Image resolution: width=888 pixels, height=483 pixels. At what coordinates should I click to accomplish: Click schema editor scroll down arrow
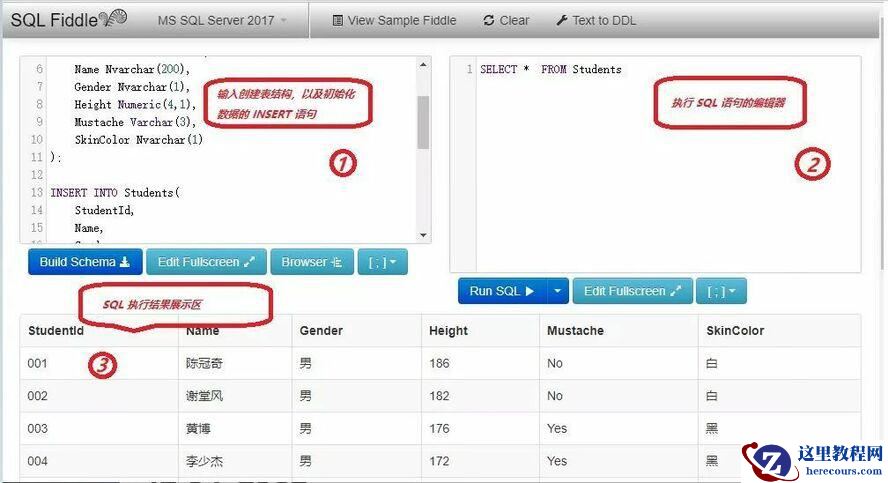(x=423, y=235)
